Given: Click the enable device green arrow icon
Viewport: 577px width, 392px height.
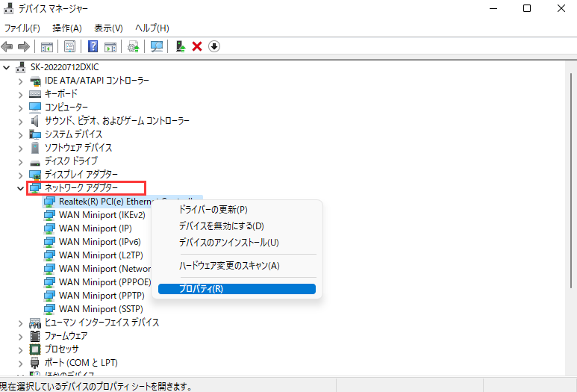Looking at the screenshot, I should [x=181, y=47].
